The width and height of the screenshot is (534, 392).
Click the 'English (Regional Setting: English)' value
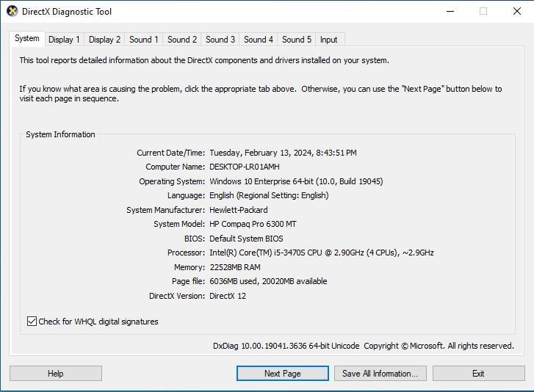coord(269,195)
